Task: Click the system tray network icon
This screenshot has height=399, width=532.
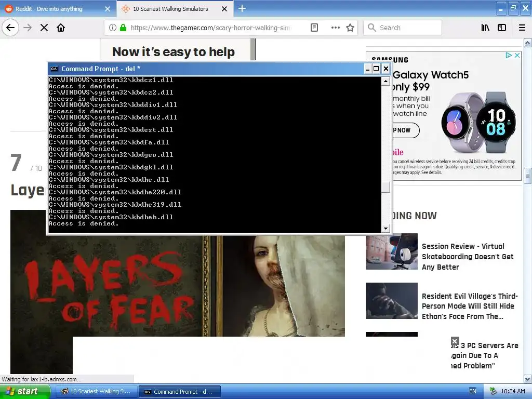Action: 494,391
